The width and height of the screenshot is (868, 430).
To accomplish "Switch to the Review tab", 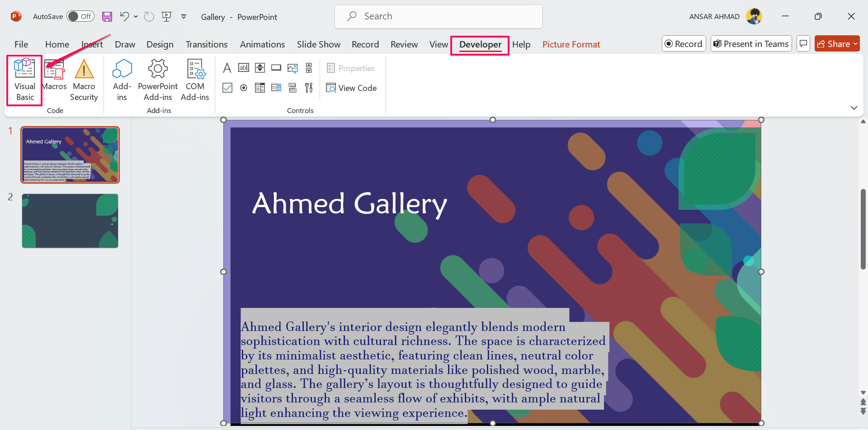I will (x=404, y=44).
